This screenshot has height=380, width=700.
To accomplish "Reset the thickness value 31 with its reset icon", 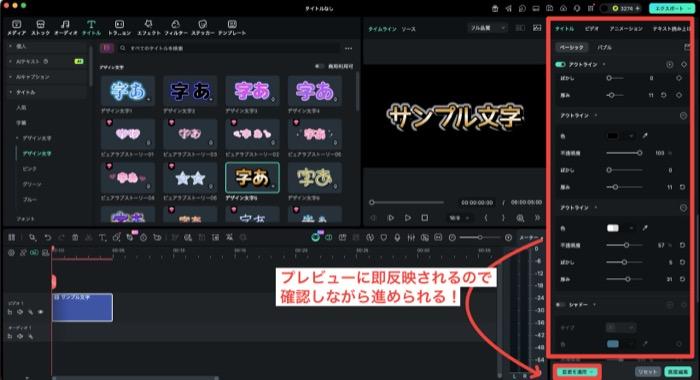I will (683, 279).
